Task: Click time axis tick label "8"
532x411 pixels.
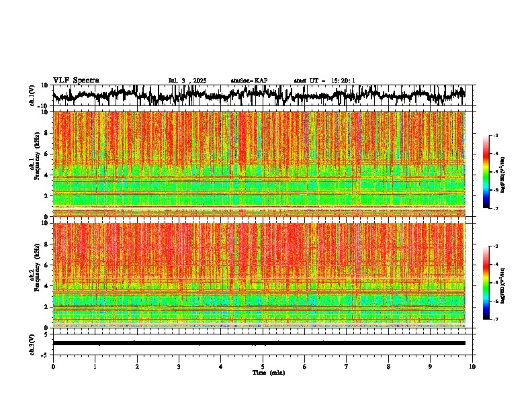Action: point(388,367)
